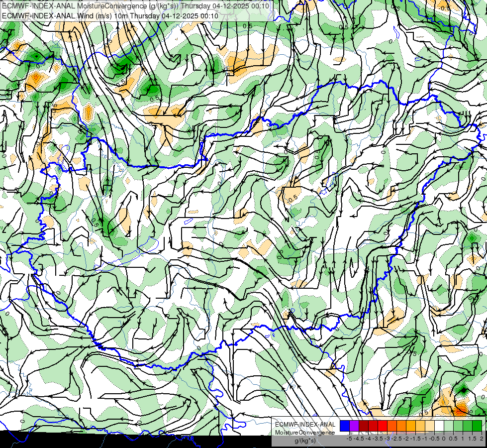Select the dark red swatch between -4.5 and -4
487x448 pixels.
364,426
